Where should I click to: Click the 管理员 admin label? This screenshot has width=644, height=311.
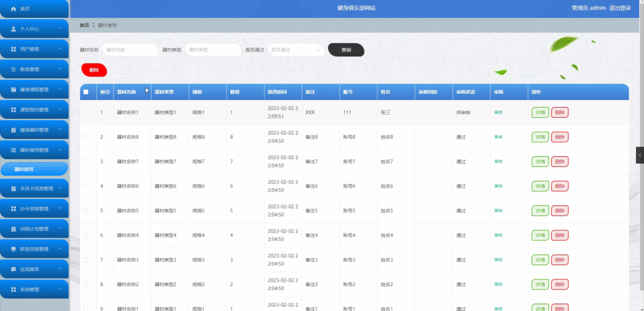coord(589,8)
